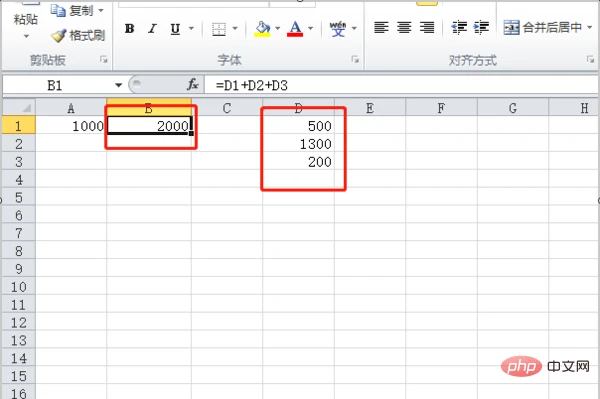The width and height of the screenshot is (600, 399).
Task: Click cell D1 containing 500
Action: (298, 125)
